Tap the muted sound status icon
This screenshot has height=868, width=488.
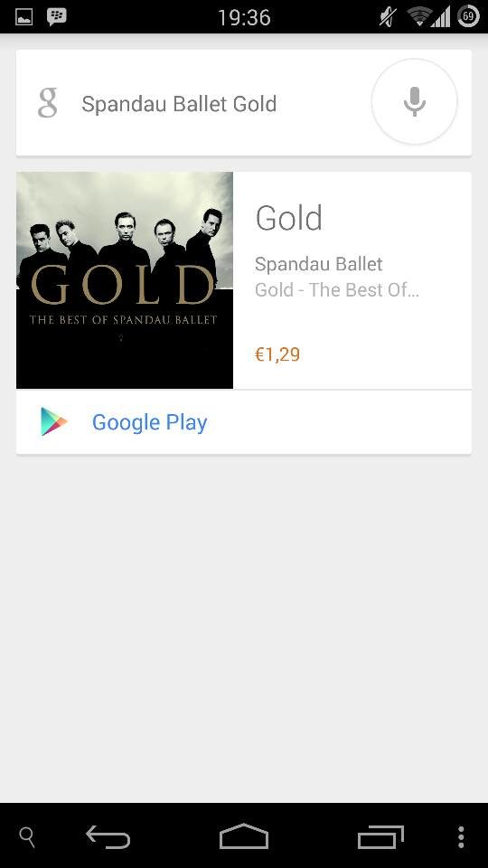(388, 17)
